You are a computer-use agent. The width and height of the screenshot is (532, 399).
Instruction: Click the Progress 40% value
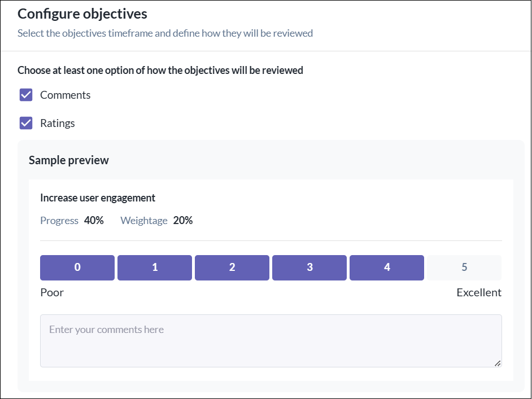94,221
